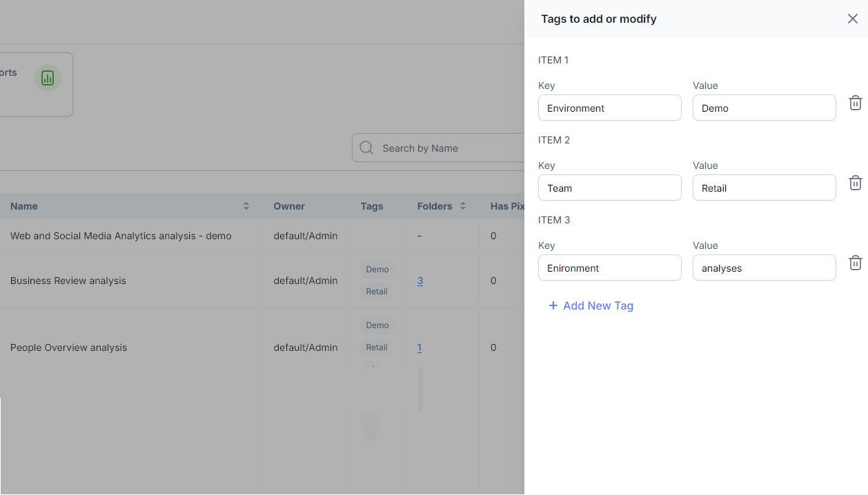Delete the Item 3 Enironment tag
Viewport: 868px width, 495px height.
tap(856, 263)
